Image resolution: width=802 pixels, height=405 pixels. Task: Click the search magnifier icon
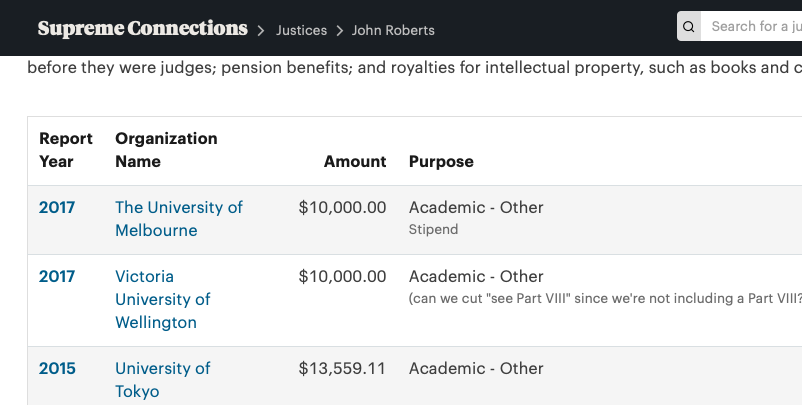(x=689, y=27)
